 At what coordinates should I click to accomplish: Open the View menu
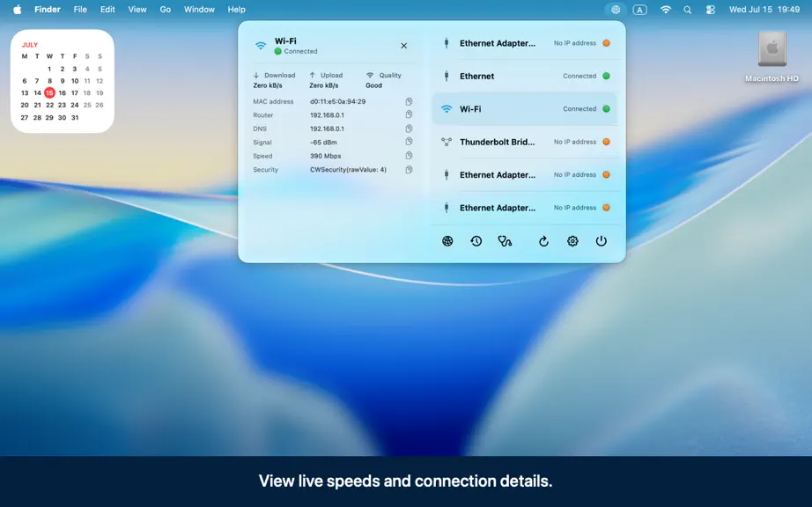pyautogui.click(x=137, y=10)
